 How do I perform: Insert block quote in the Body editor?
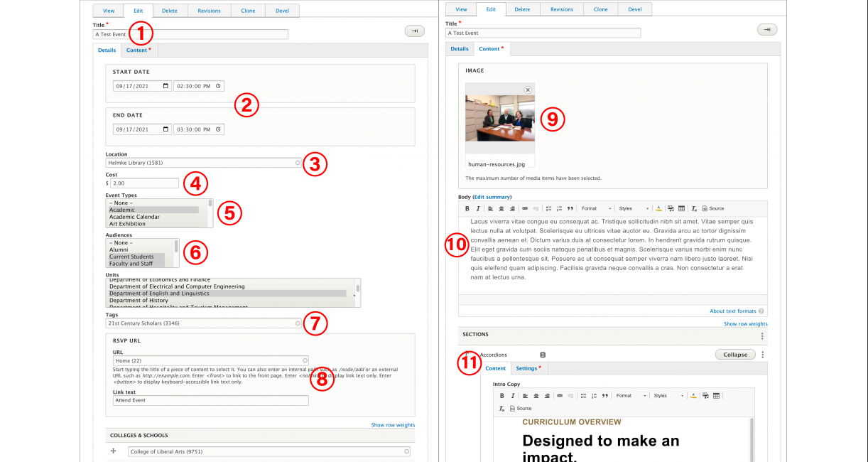570,208
